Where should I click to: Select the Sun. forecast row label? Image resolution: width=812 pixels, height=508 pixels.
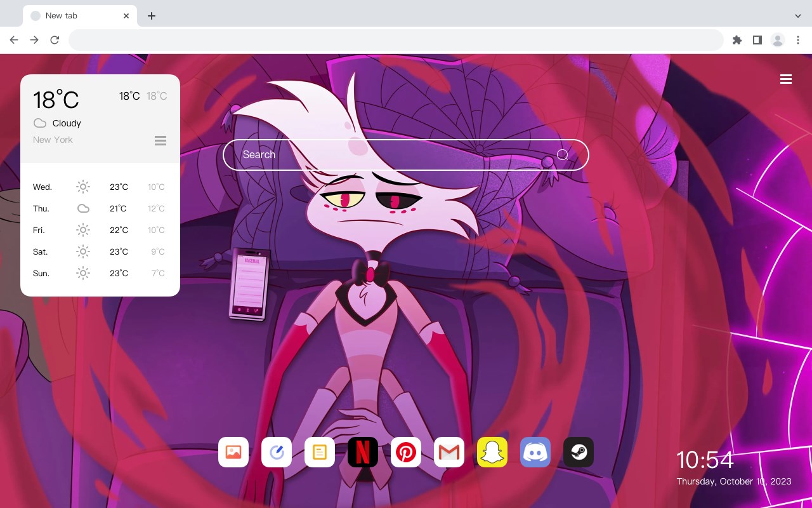pos(41,273)
